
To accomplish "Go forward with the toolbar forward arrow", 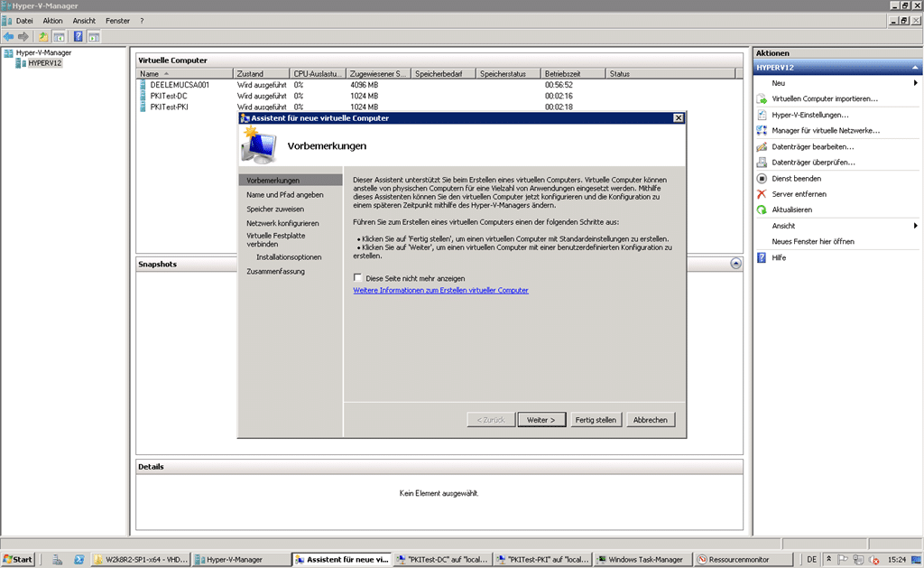I will pos(23,36).
